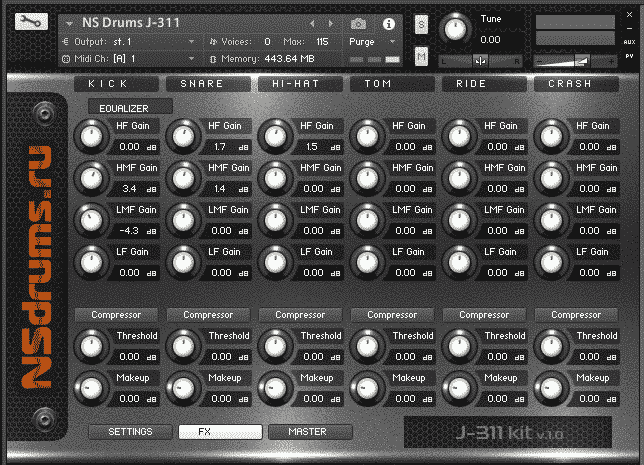This screenshot has height=465, width=644.
Task: Click the Snare HMF Gain knob
Action: [x=183, y=178]
